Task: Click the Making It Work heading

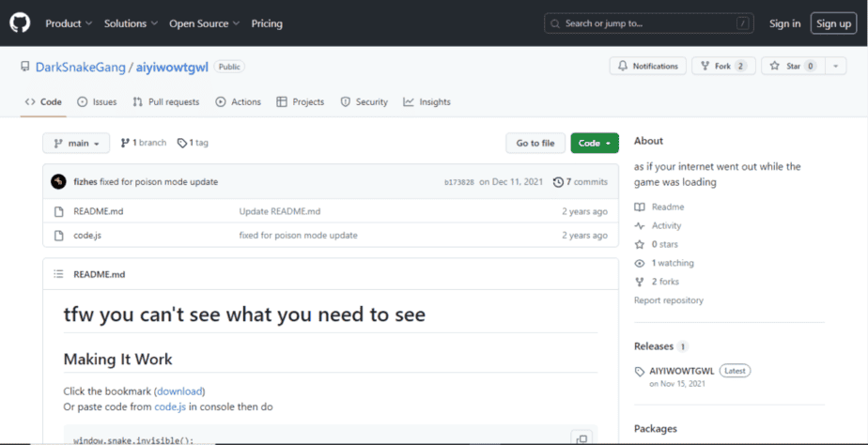Action: pos(118,360)
